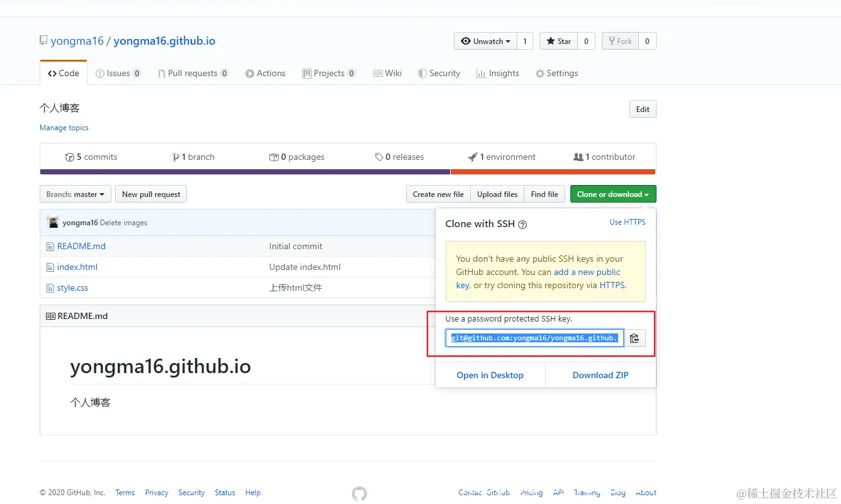Open the Projects tab
Screen dimensions: 841x504
tap(329, 73)
